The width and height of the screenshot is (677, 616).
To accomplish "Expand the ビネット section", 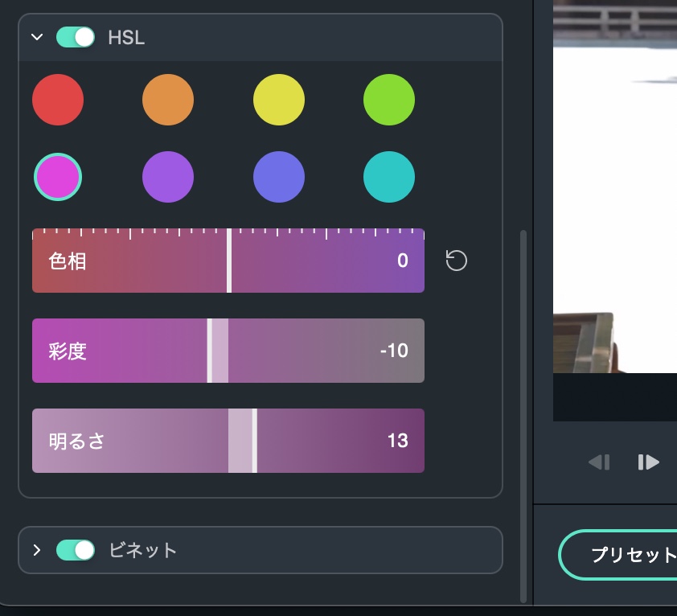I will point(37,550).
